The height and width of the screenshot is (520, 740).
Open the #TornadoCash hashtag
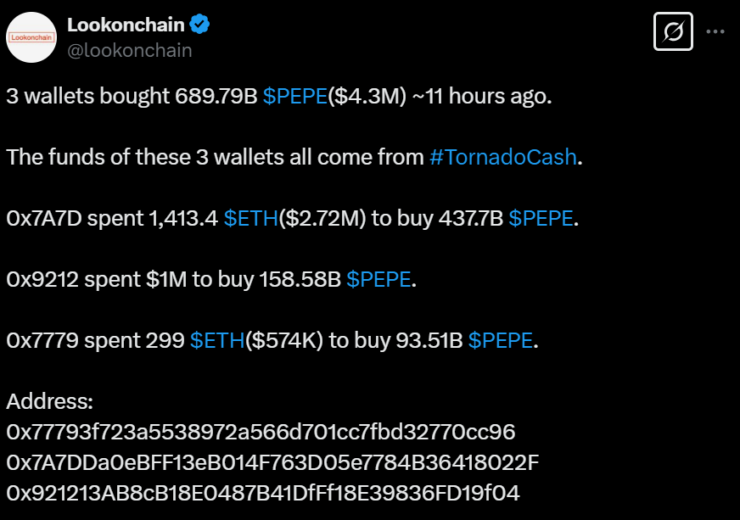coord(503,157)
